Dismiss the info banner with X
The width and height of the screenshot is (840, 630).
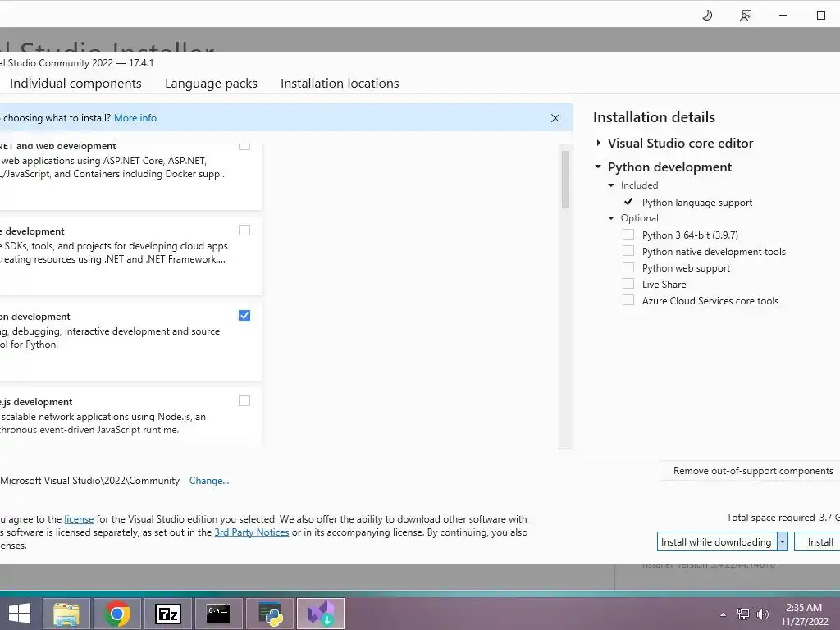click(x=555, y=118)
